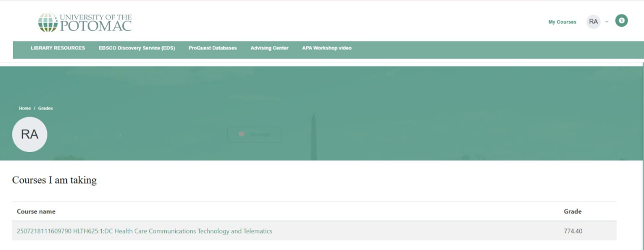Viewport: 644px width, 250px height.
Task: Go to ProQuest Databases
Action: point(213,48)
